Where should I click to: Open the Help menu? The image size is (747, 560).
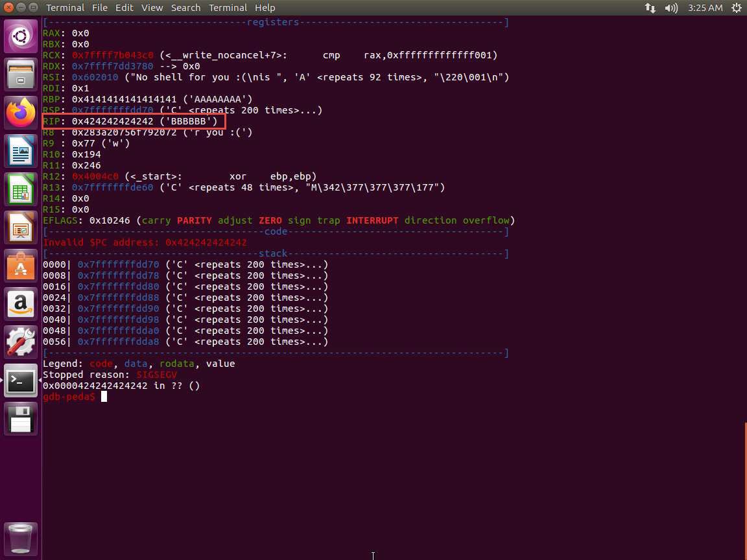265,8
